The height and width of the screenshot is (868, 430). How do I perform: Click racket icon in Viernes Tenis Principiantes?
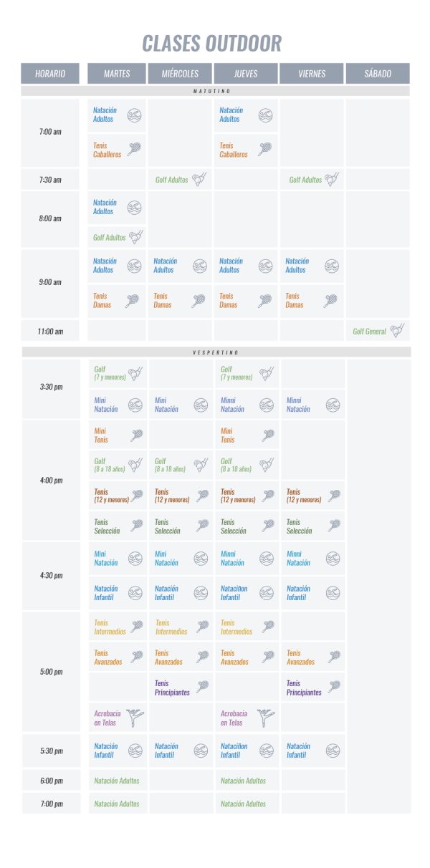(x=333, y=688)
